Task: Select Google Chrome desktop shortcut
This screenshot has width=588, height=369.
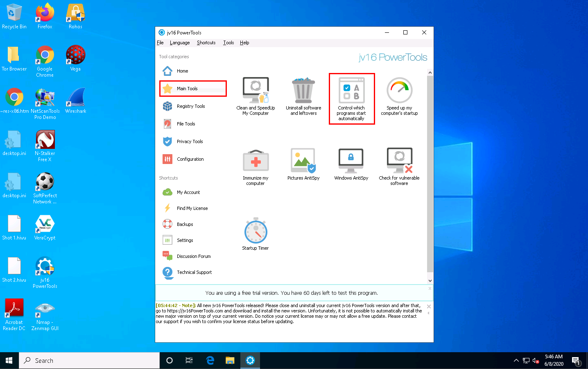Action: 45,61
